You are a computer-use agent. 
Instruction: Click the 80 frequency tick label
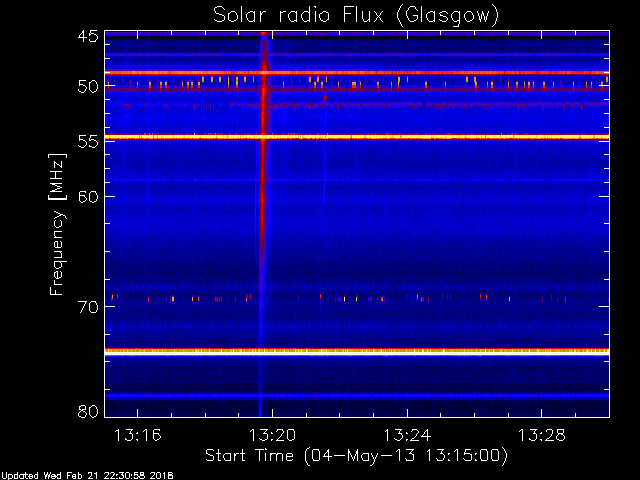(x=88, y=411)
